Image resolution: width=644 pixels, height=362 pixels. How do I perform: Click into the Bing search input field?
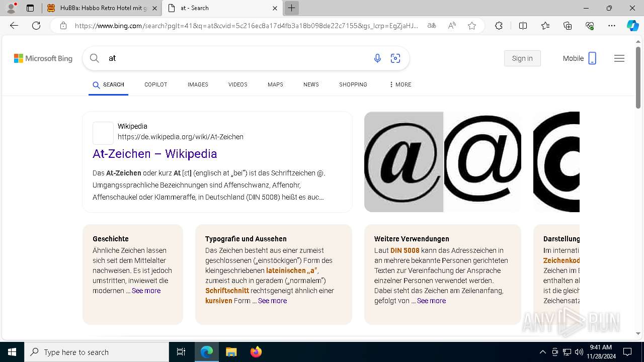coord(236,58)
